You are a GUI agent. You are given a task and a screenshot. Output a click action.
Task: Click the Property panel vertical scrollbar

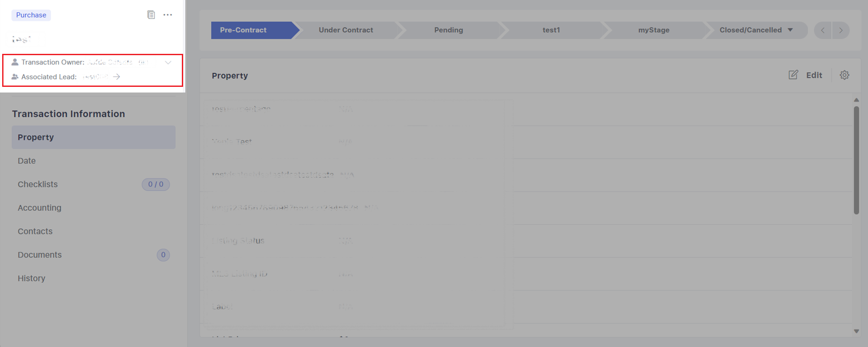click(856, 160)
